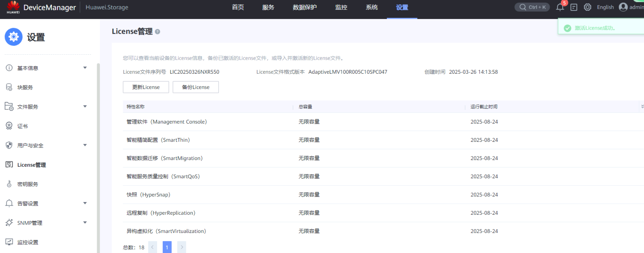This screenshot has height=253, width=644.
Task: Click the help icon beside License管理 title
Action: click(157, 32)
